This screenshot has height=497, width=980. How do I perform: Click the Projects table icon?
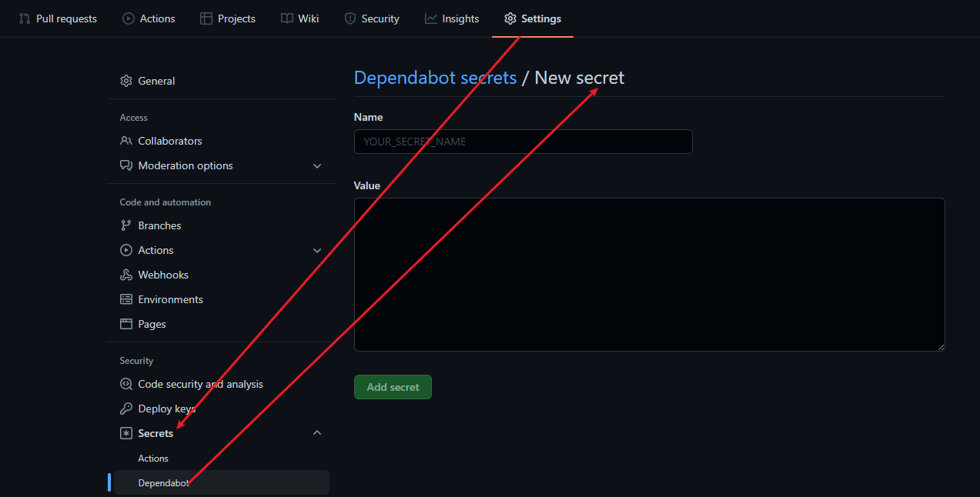tap(206, 18)
